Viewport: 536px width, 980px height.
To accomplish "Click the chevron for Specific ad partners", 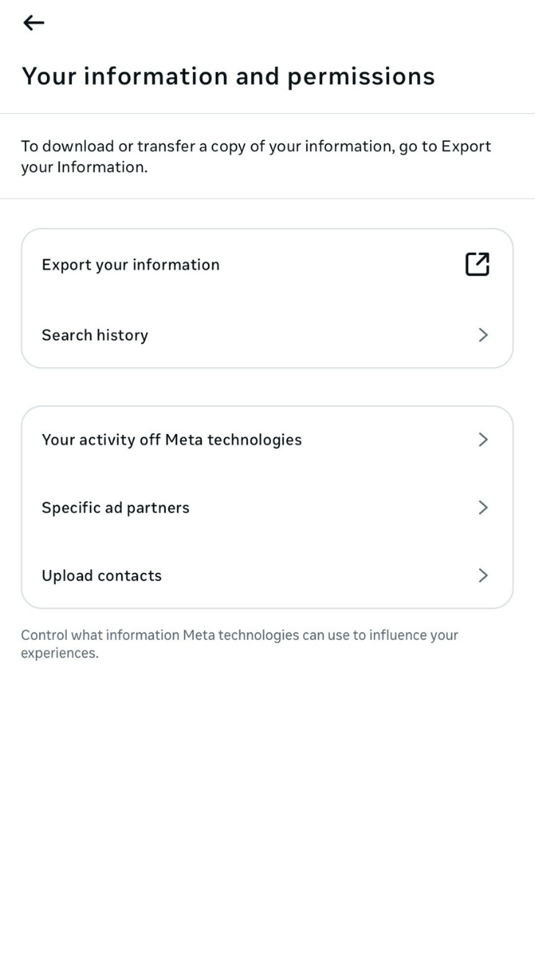I will point(482,507).
